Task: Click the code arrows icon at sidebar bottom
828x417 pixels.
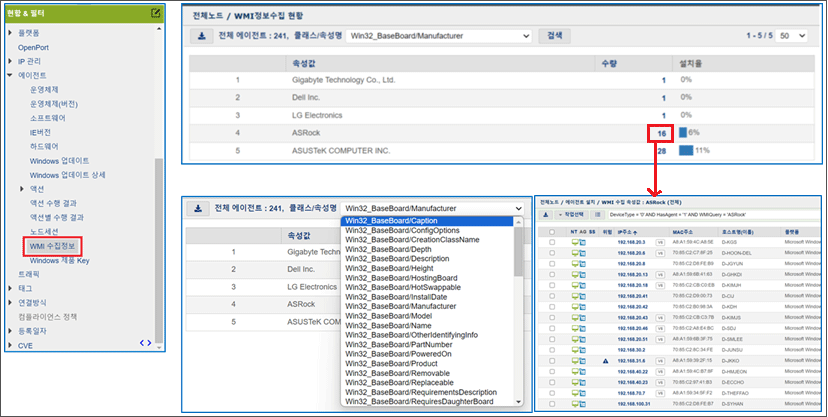Action: pos(145,343)
